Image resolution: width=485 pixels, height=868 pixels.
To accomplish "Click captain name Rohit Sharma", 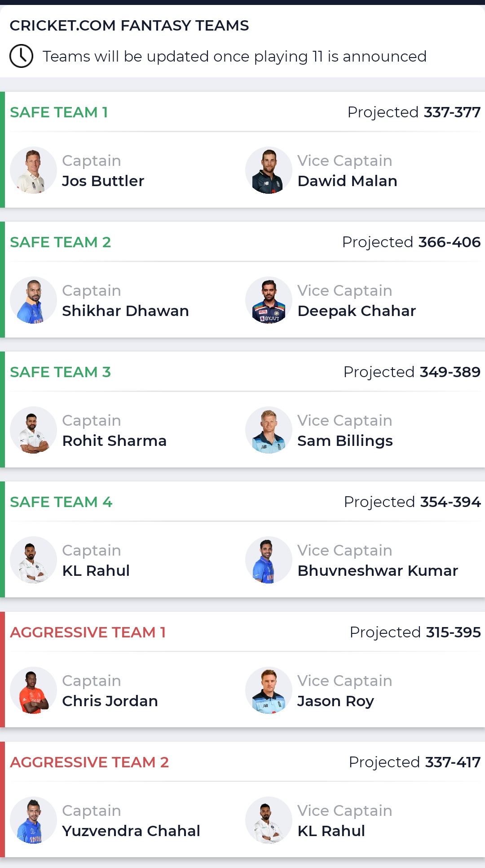I will tap(114, 441).
